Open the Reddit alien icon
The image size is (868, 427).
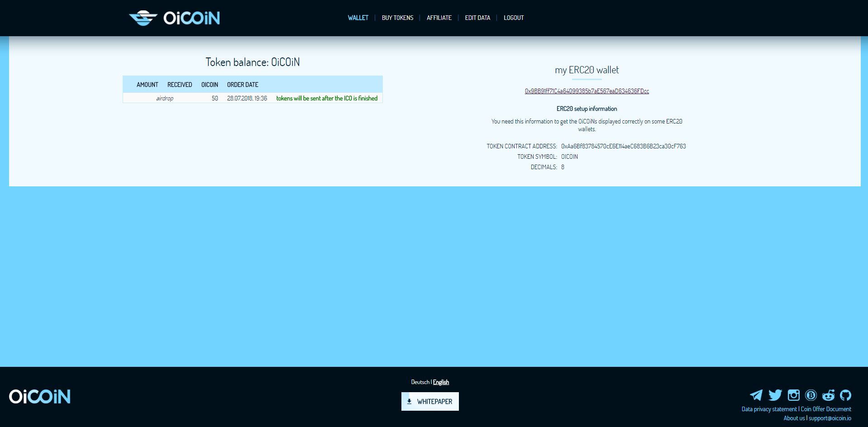[x=829, y=395]
